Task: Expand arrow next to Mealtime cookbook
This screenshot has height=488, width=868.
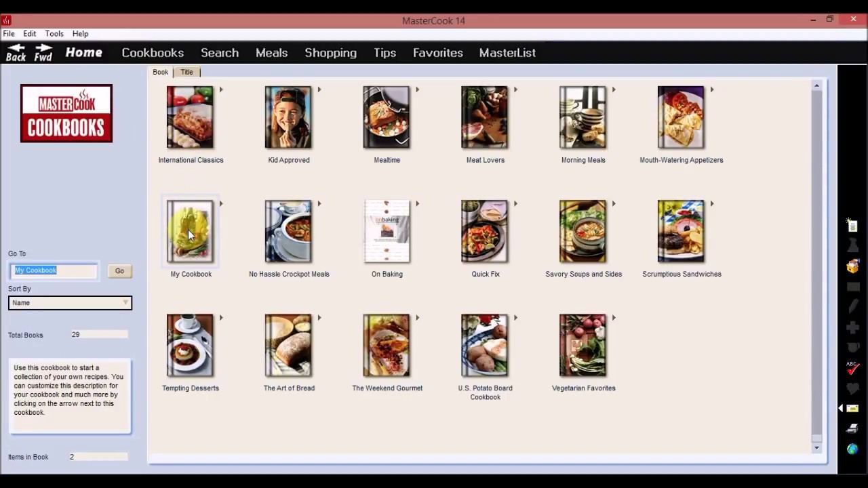Action: tap(418, 89)
